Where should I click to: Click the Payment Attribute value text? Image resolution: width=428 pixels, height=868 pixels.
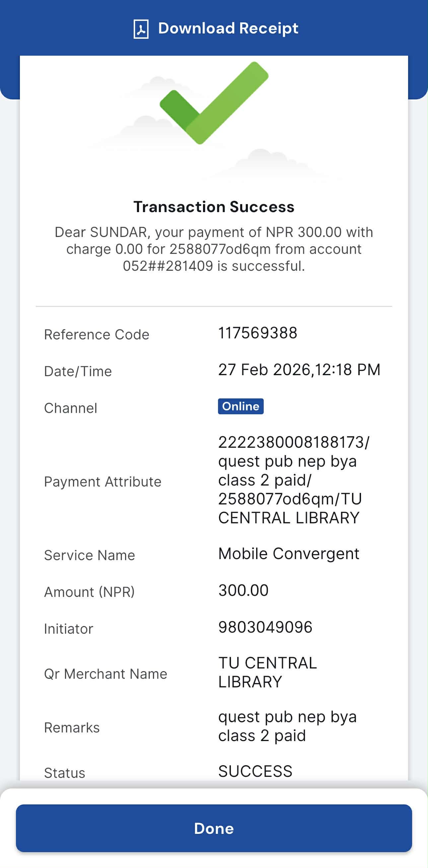(293, 480)
